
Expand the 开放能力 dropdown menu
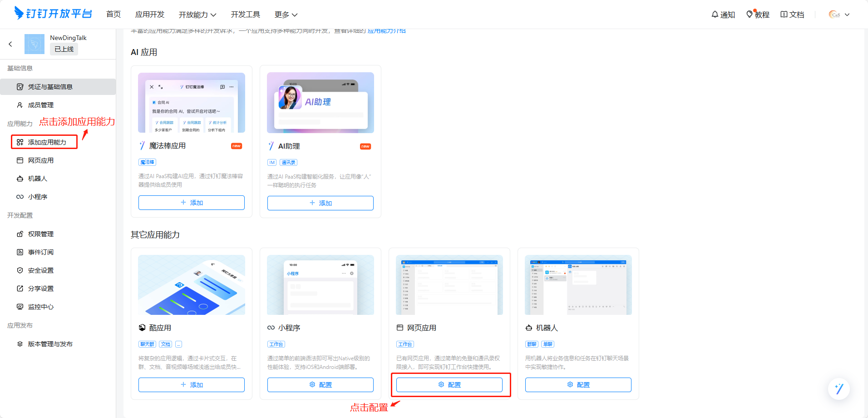pyautogui.click(x=197, y=15)
